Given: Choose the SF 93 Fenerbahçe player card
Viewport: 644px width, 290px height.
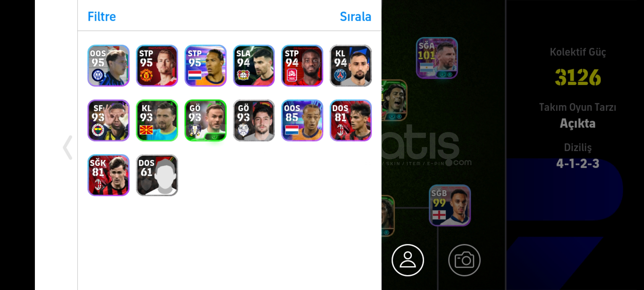Looking at the screenshot, I should 108,120.
